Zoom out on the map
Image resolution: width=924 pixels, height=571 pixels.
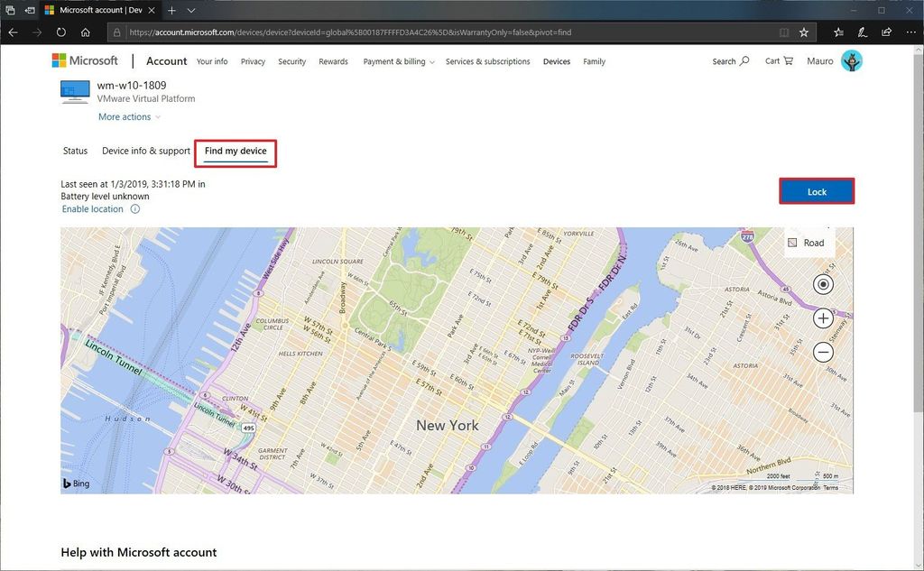click(822, 352)
